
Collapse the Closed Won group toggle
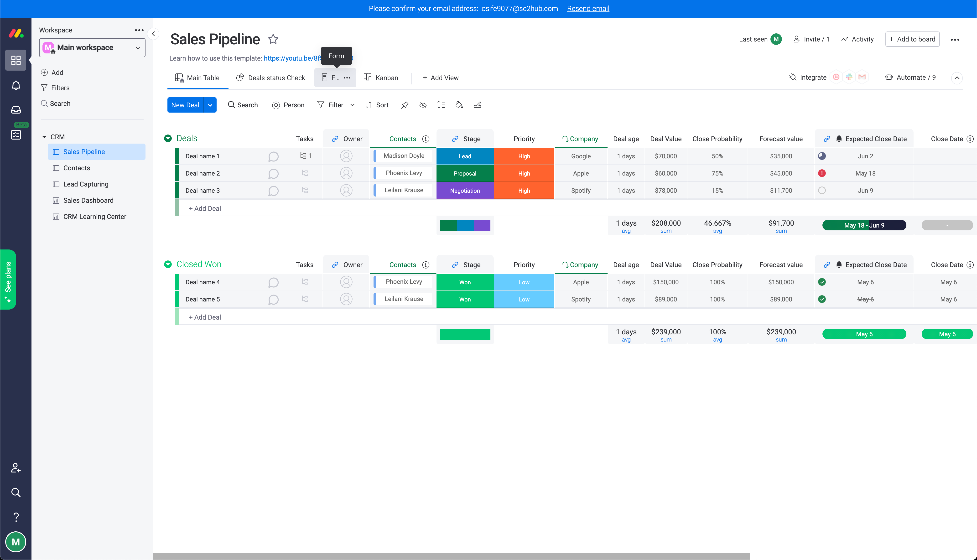(168, 264)
